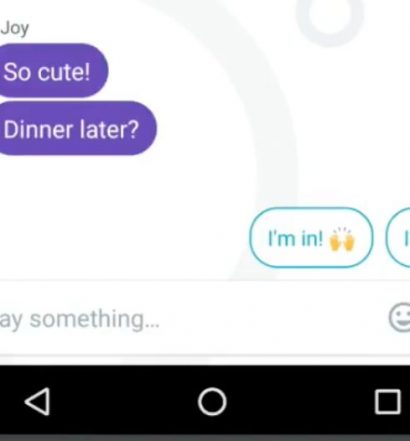Tap the Android back triangle button

37,401
